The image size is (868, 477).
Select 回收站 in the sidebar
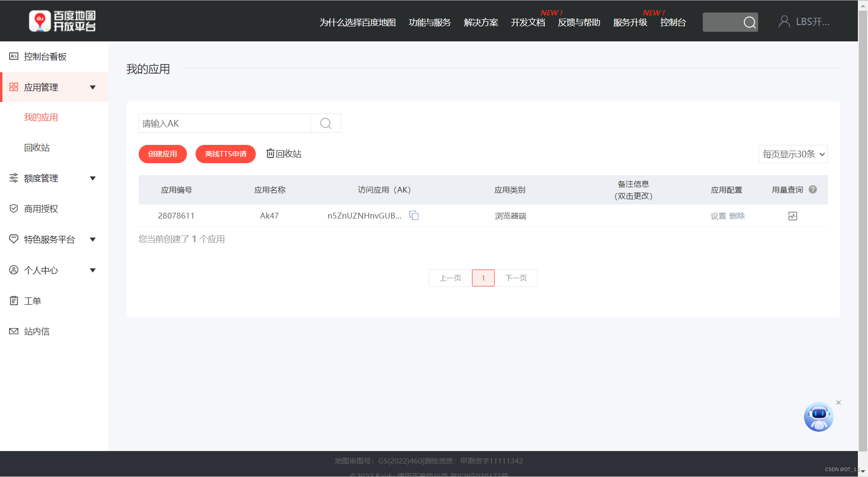tap(37, 148)
